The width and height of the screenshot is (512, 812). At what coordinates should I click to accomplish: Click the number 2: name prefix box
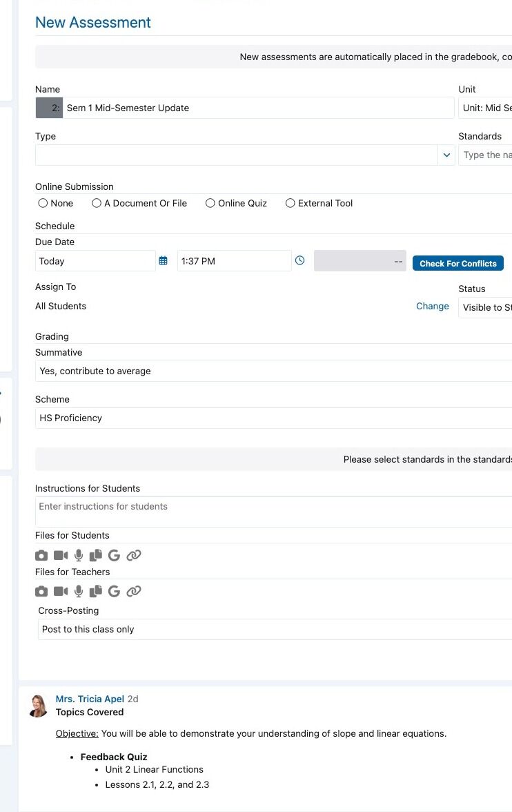[x=49, y=108]
